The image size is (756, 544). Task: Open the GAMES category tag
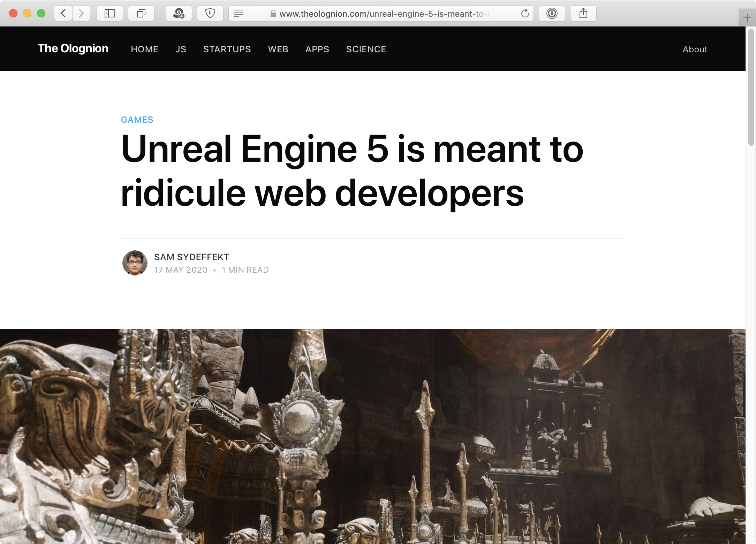[x=137, y=120]
